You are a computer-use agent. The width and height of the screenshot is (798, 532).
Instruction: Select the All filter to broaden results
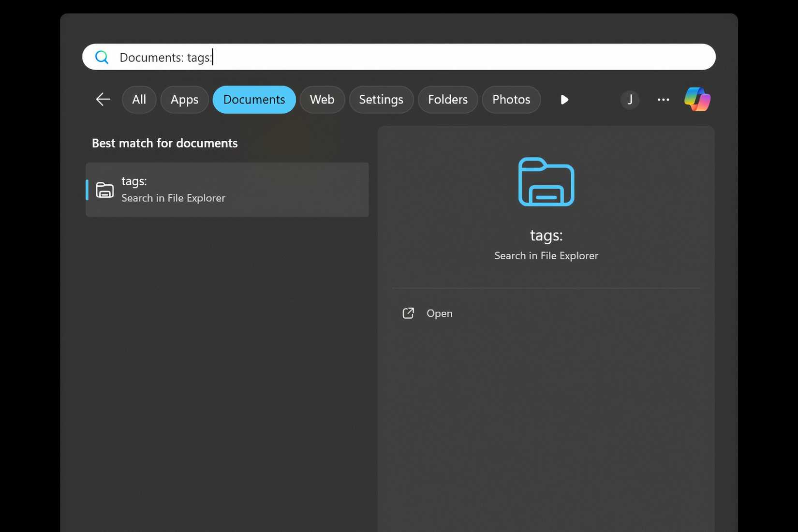(x=139, y=100)
